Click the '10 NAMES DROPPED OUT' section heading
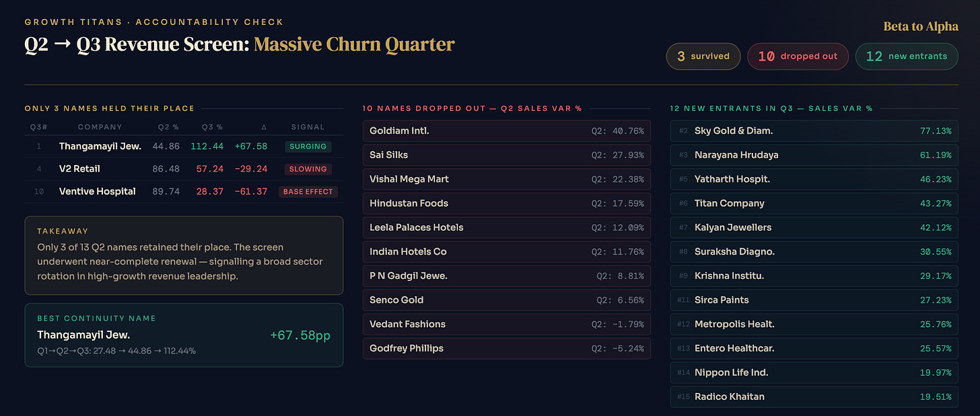 pos(472,108)
